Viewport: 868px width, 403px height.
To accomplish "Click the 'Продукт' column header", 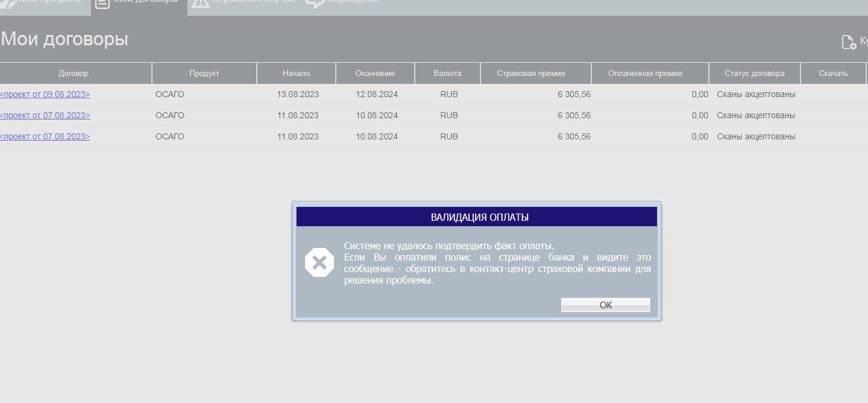I will coord(204,74).
